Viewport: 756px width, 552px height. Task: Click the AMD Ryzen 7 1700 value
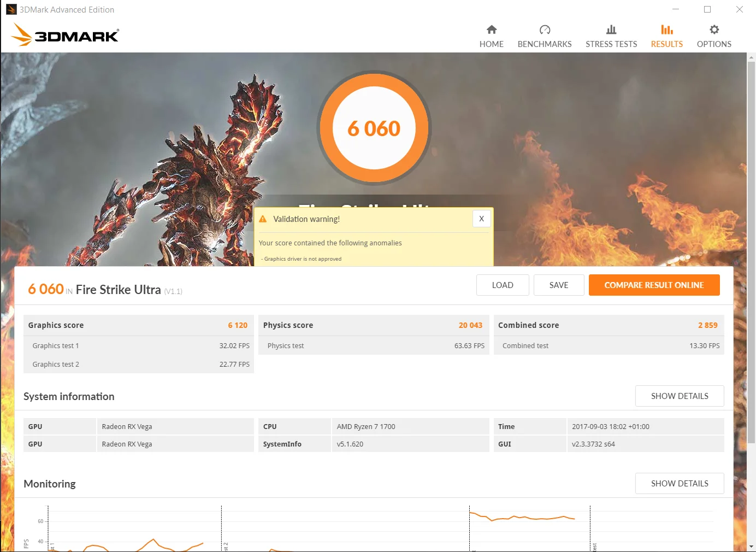click(366, 426)
